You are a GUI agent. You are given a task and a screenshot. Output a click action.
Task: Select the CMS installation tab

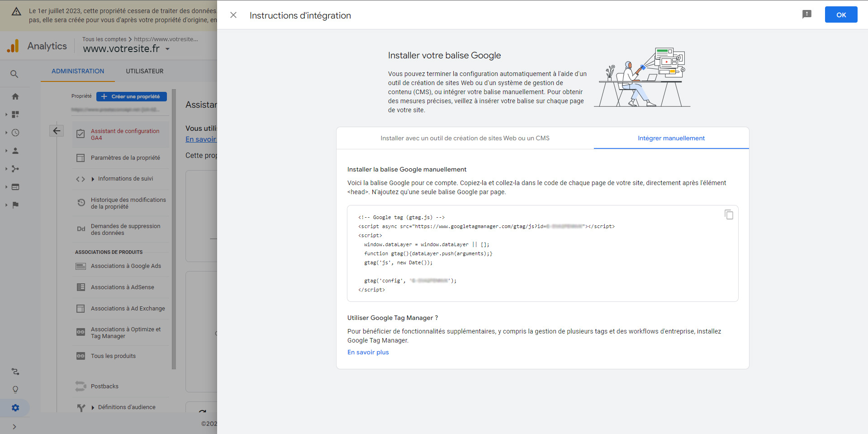(x=465, y=138)
